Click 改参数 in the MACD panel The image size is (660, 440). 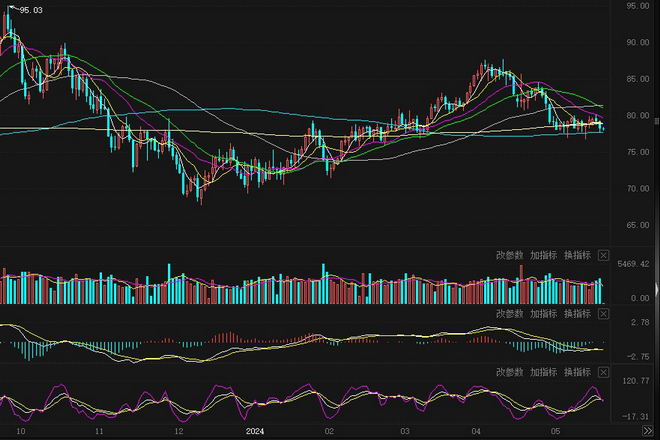click(x=509, y=313)
